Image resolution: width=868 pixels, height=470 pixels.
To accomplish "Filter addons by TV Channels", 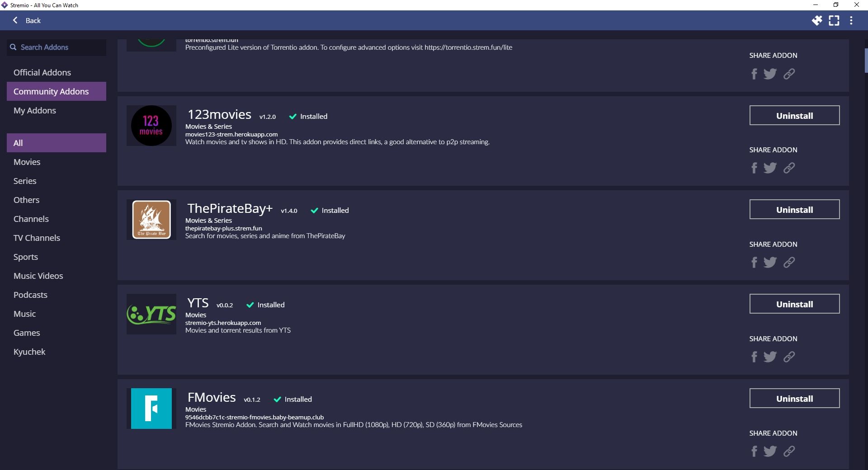I will point(37,238).
